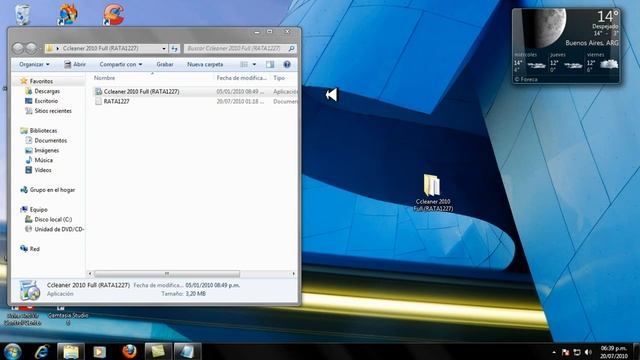This screenshot has height=360, width=640.
Task: Open the network tray icon
Action: [577, 352]
